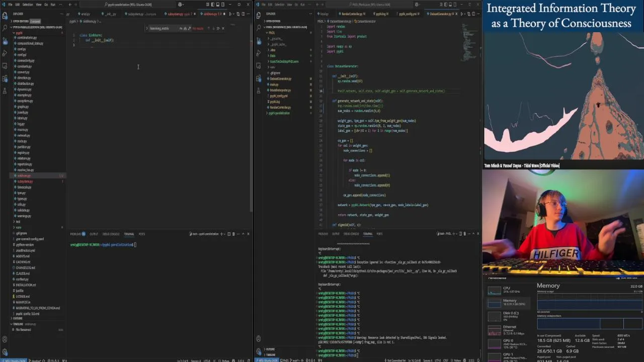Toggle Match Case in find widget
Viewport: 644px width, 362px height.
click(181, 28)
